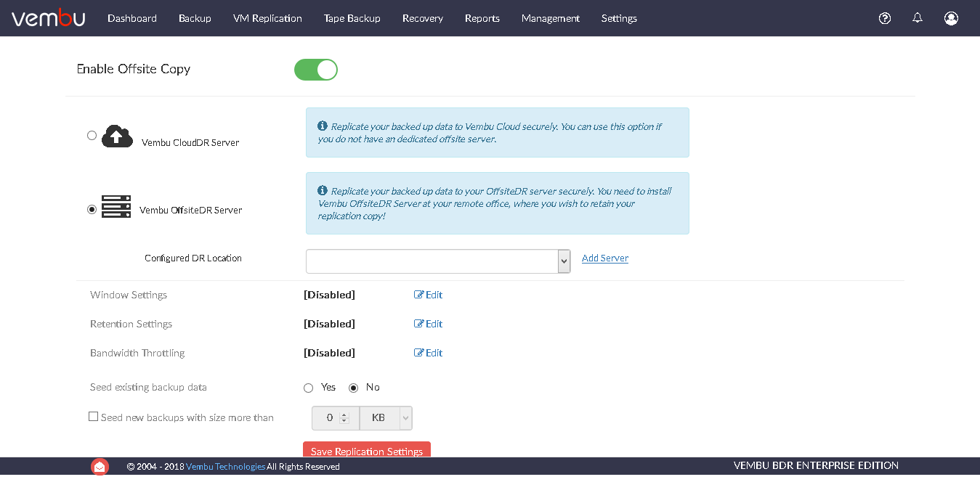
Task: Select the Vembu CloudDR Server radio button
Action: tap(92, 135)
